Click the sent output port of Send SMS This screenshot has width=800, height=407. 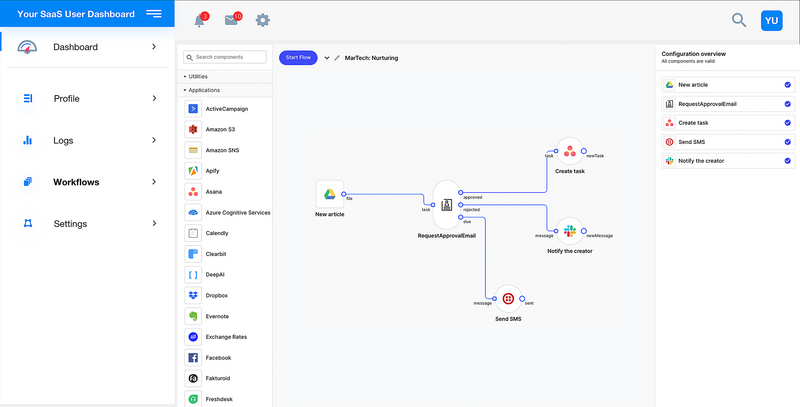click(522, 299)
